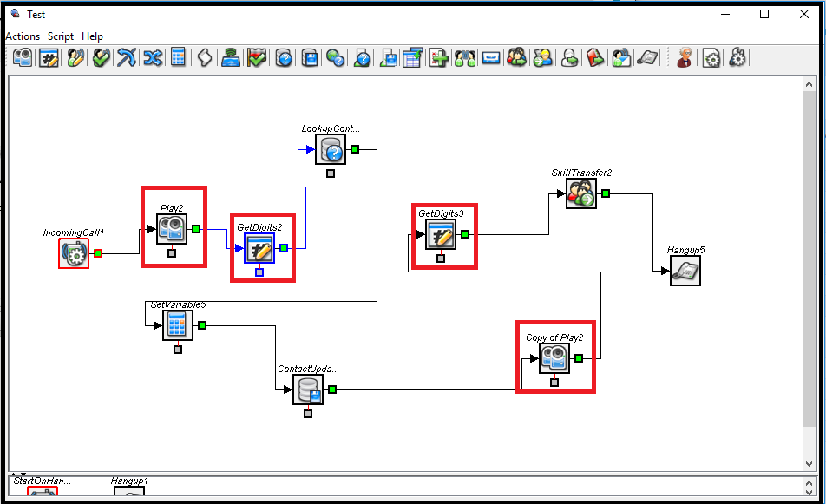Image resolution: width=826 pixels, height=504 pixels.
Task: Open the Actions menu
Action: click(23, 36)
